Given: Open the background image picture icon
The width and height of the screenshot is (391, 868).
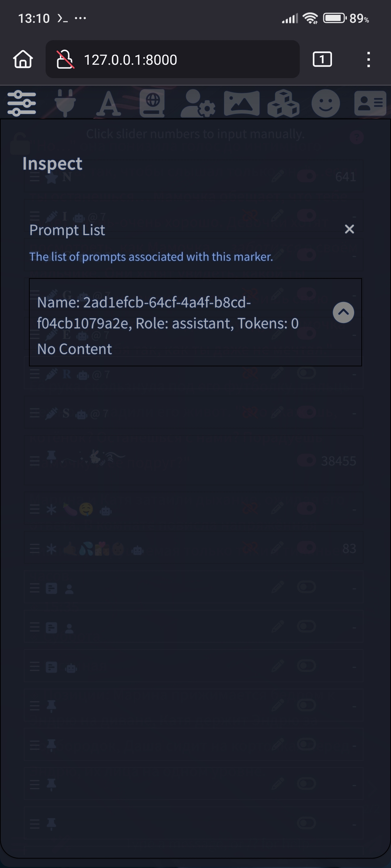Looking at the screenshot, I should point(241,103).
